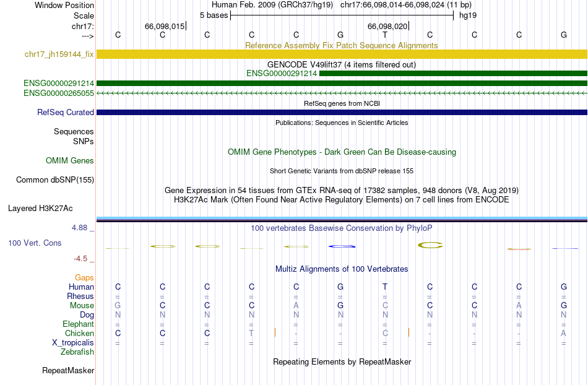Select the chr17: ruler label
Screen dimensions: 588x385
pyautogui.click(x=82, y=26)
